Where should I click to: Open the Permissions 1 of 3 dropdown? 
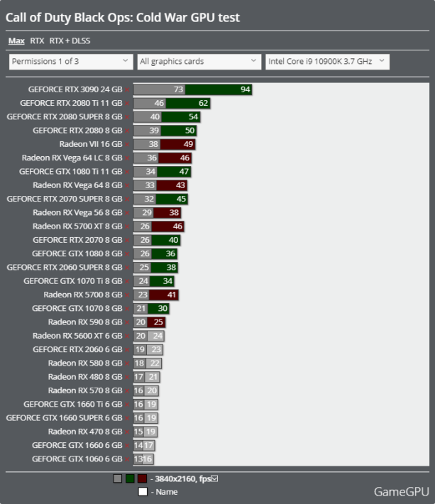click(x=70, y=62)
